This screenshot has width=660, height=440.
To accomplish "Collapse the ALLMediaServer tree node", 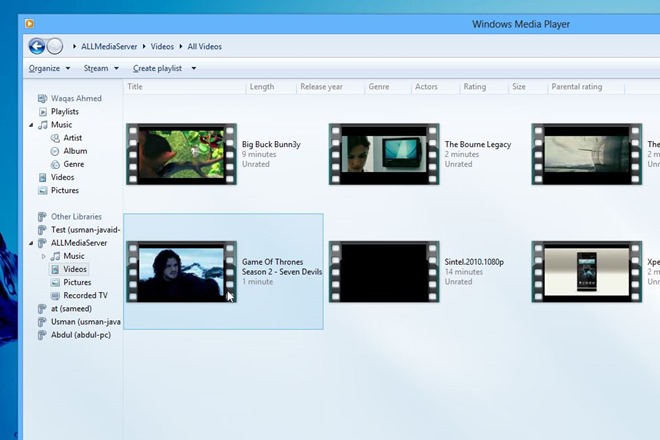I will tap(31, 243).
